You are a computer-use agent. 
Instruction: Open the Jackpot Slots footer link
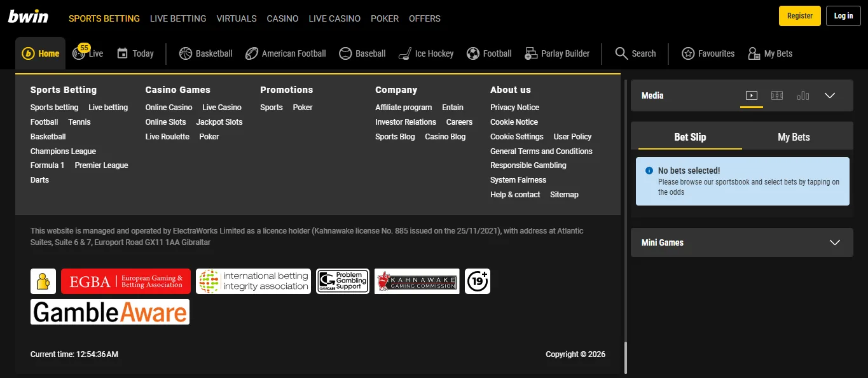click(x=219, y=122)
